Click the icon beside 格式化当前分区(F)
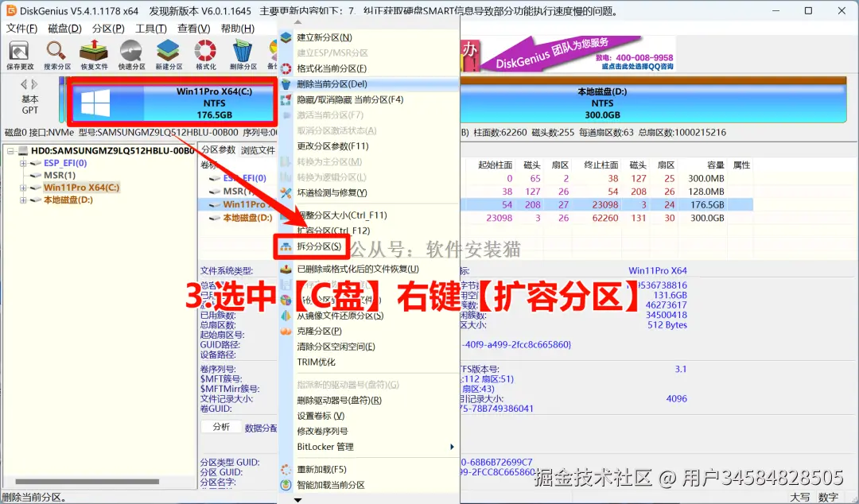 286,68
